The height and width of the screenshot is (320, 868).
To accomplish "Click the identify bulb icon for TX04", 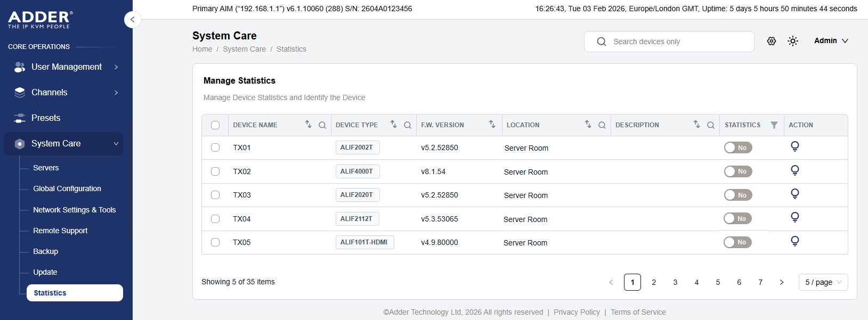I will [x=794, y=217].
